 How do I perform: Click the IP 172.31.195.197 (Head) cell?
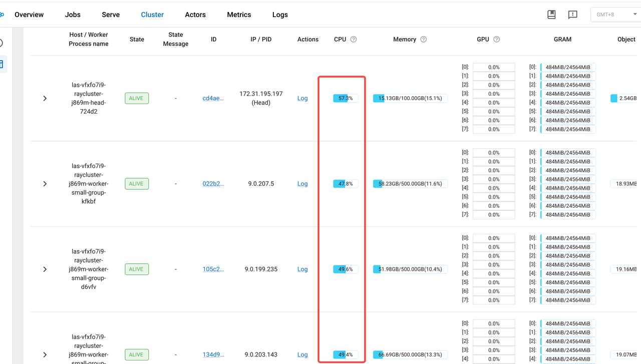(x=261, y=98)
